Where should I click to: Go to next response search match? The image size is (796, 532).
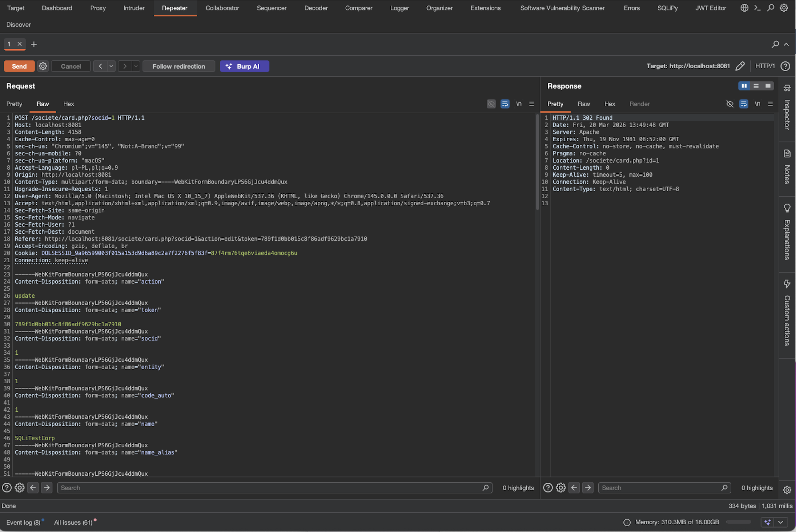[588, 488]
